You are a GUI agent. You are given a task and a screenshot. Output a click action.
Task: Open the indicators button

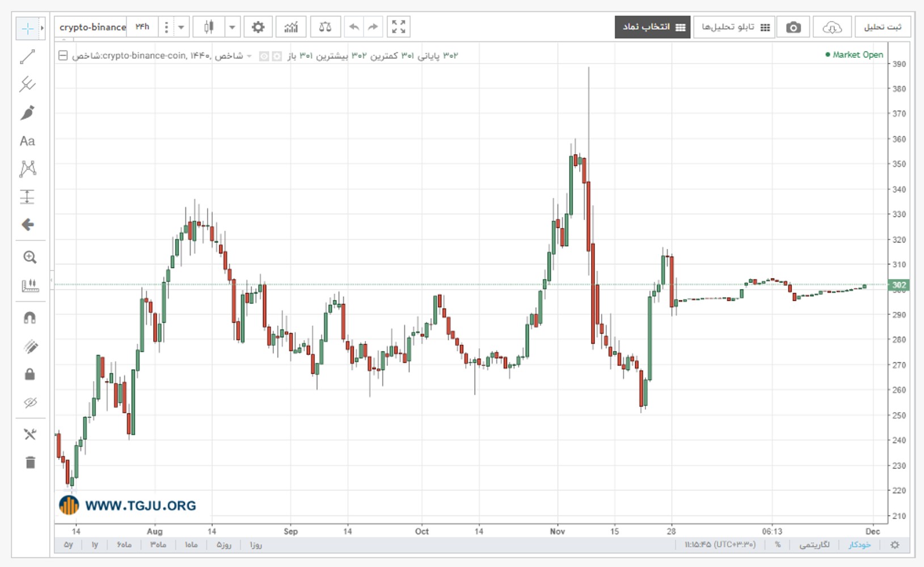(291, 27)
